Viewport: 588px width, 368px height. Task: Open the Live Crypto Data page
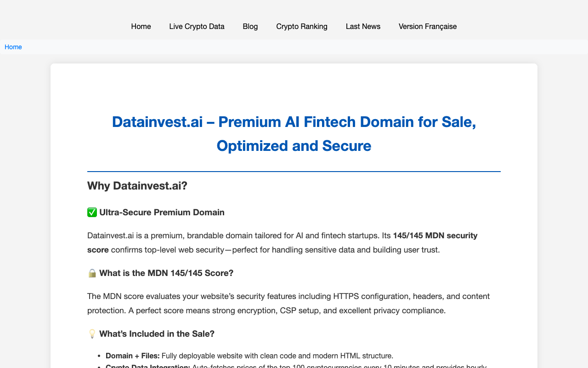(197, 26)
